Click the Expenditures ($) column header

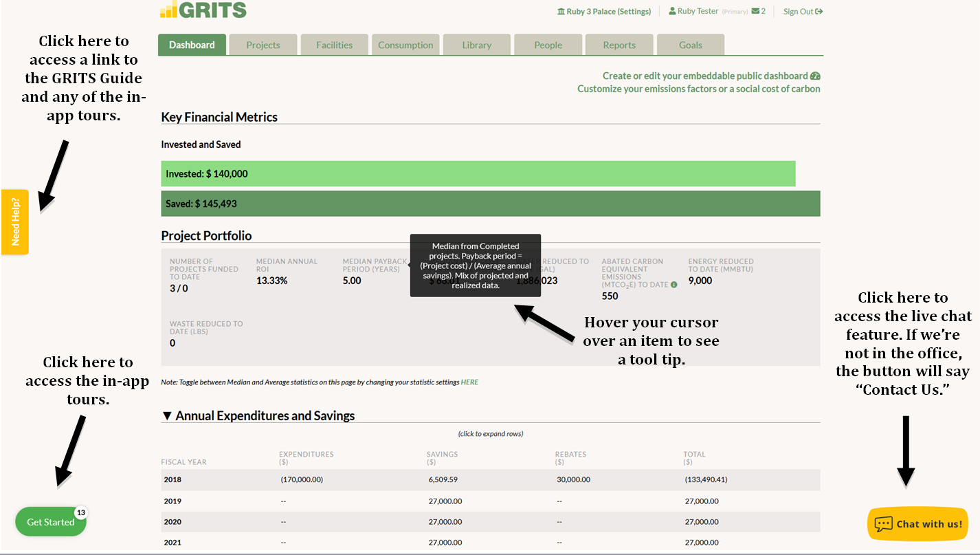[307, 458]
